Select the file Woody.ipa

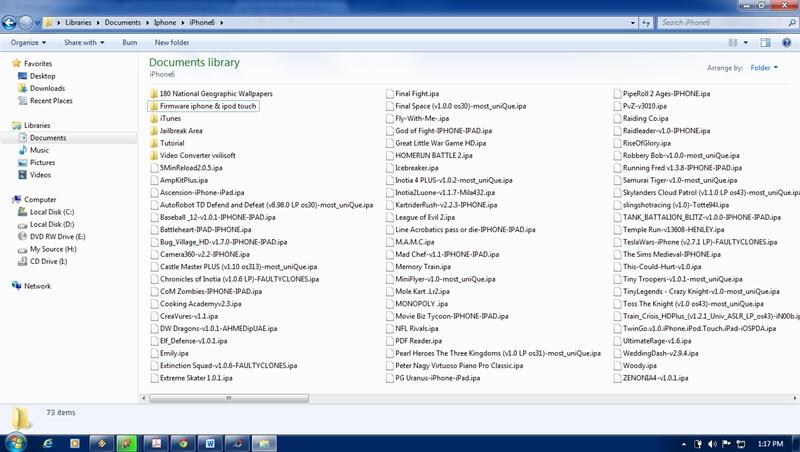(639, 365)
